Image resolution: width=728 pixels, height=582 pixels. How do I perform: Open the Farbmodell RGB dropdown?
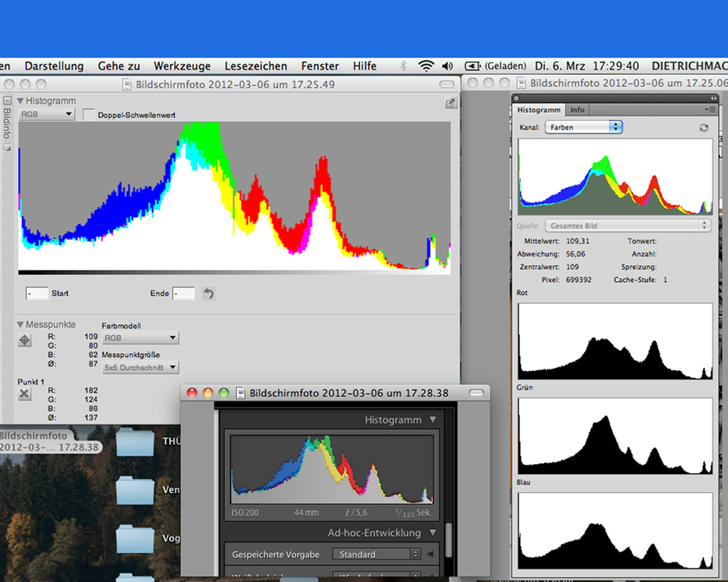point(140,338)
